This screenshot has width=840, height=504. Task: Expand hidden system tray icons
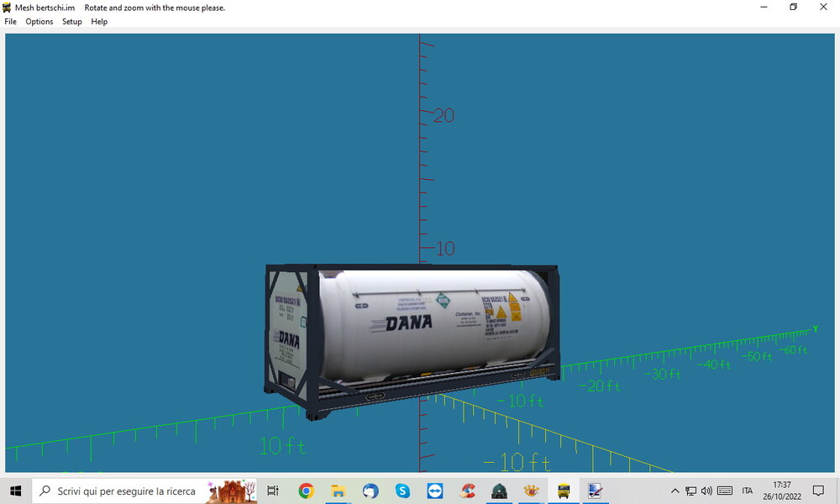pyautogui.click(x=675, y=491)
